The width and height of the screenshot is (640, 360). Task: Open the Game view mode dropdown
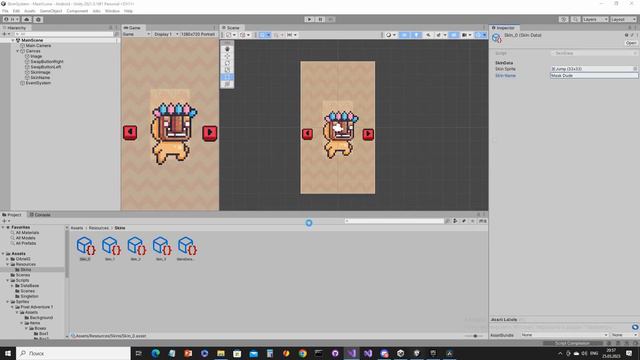tap(136, 34)
